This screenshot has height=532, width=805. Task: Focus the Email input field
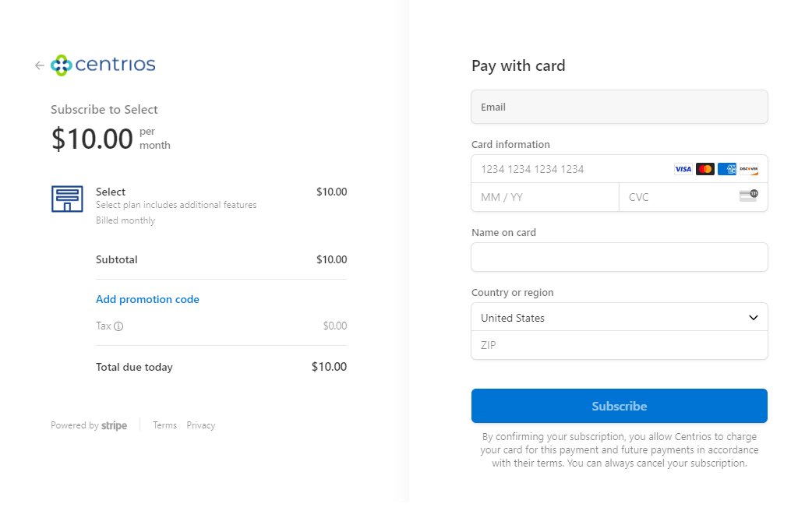point(619,107)
